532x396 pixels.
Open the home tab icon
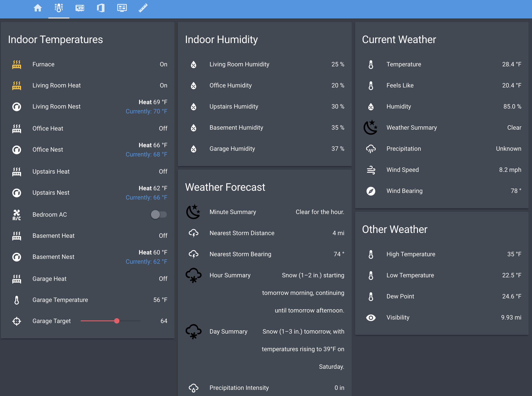coord(38,8)
